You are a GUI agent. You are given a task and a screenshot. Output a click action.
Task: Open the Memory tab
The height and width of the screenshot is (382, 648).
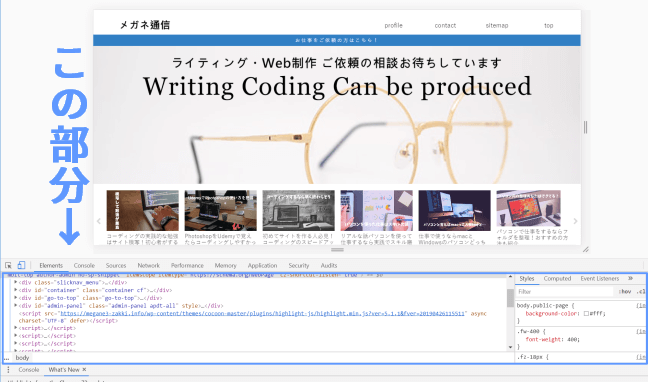226,265
